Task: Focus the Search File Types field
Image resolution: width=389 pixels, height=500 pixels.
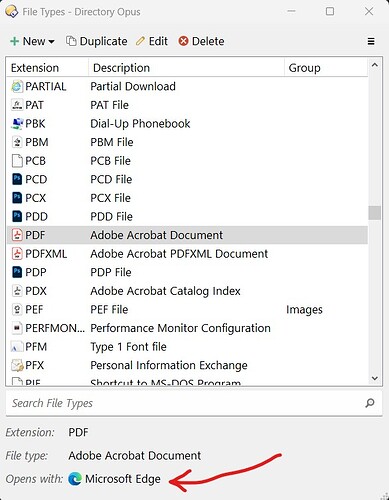Action: [194, 403]
